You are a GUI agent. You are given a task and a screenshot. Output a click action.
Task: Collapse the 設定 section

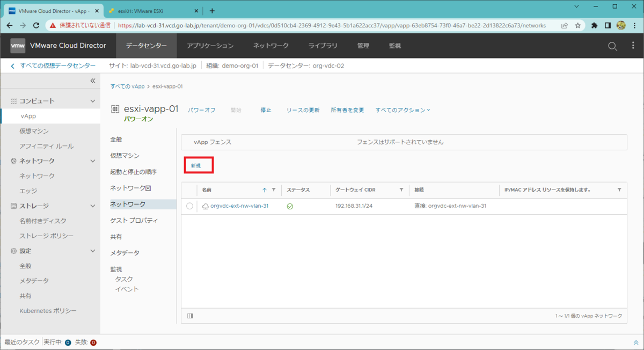coord(92,251)
